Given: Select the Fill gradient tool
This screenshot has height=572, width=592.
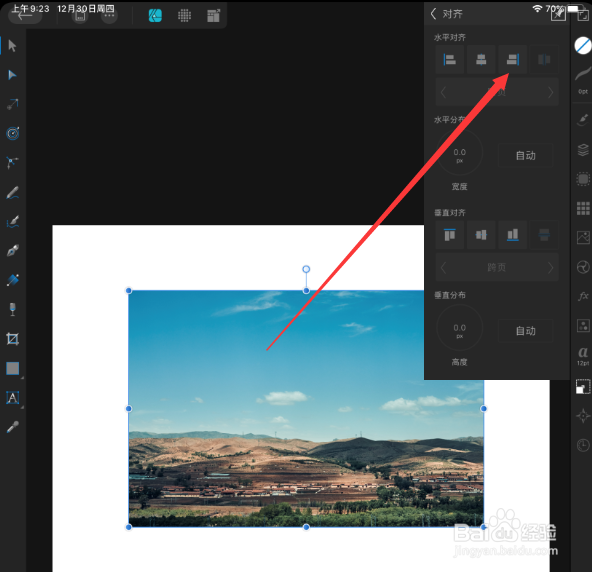Looking at the screenshot, I should pyautogui.click(x=12, y=280).
